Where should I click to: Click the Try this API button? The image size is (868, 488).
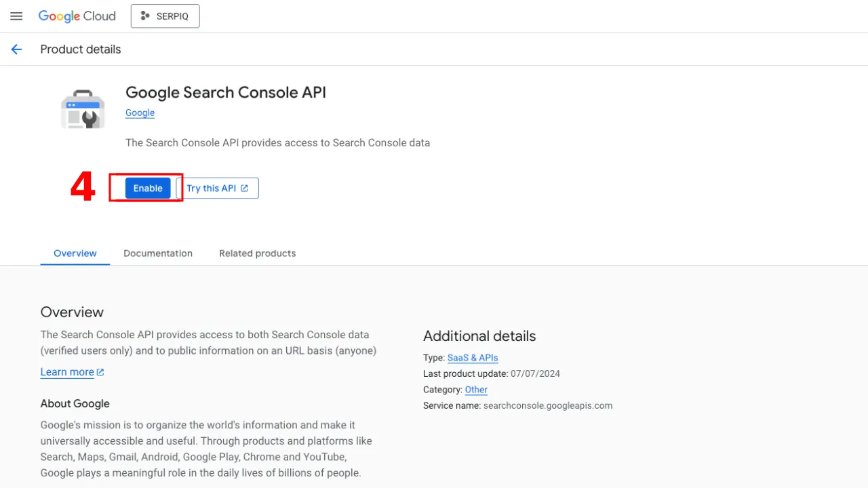[217, 188]
